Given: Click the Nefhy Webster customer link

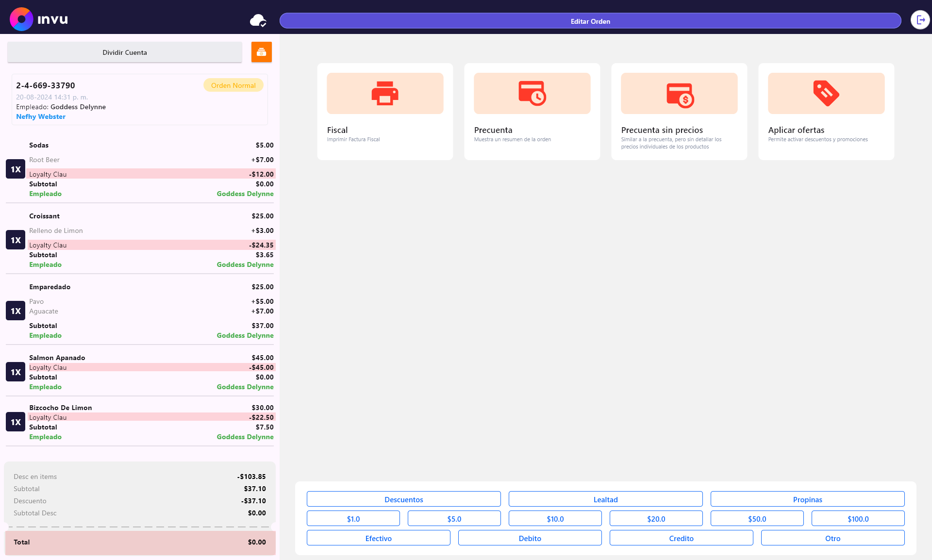Looking at the screenshot, I should [41, 116].
